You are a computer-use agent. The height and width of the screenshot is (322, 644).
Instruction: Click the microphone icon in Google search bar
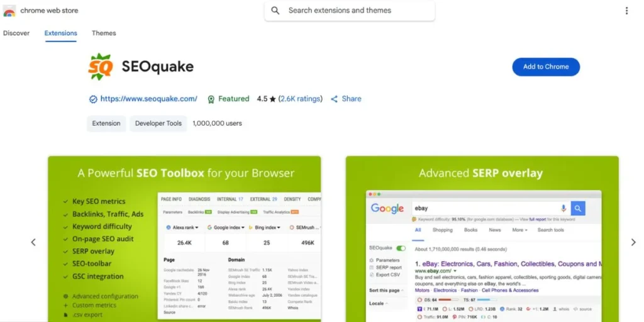[x=563, y=208]
